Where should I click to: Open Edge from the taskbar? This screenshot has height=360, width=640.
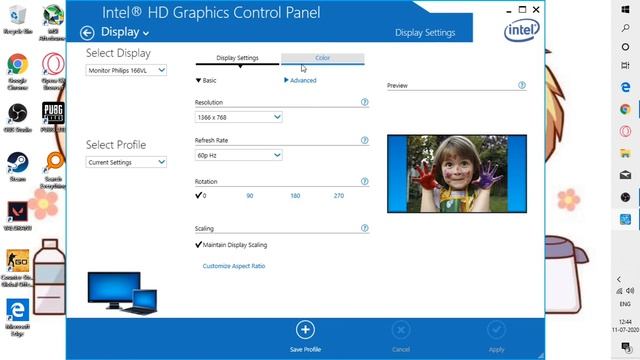[x=625, y=87]
